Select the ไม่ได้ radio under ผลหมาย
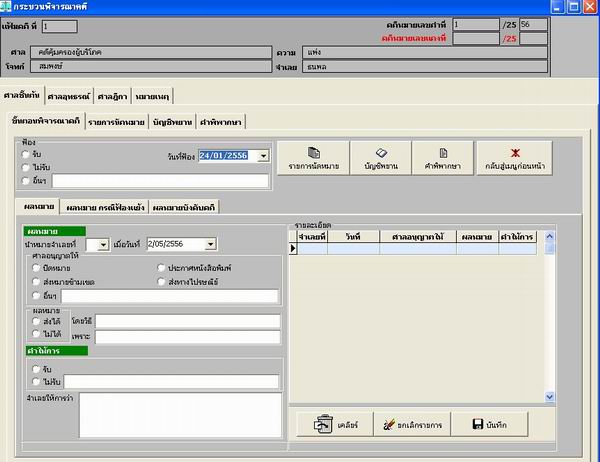Viewport: 600px width, 462px height. [36, 334]
